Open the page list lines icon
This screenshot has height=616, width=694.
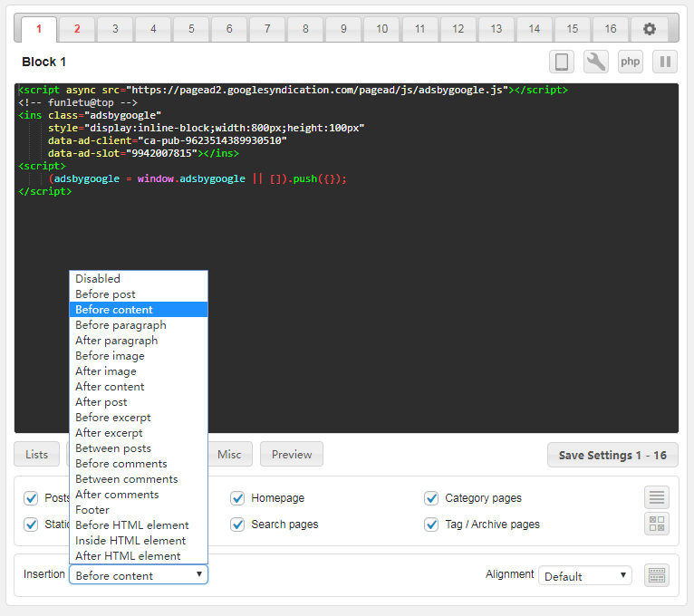(656, 497)
